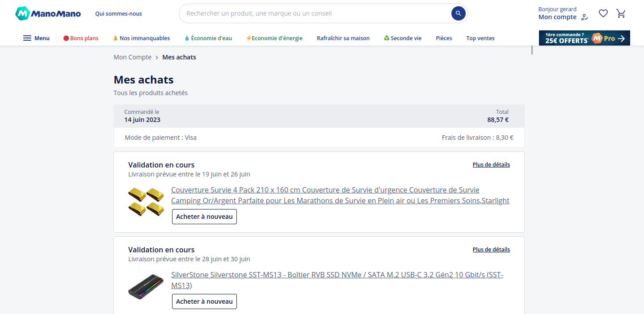Expand Plus de détails for survival blanket order

[491, 165]
